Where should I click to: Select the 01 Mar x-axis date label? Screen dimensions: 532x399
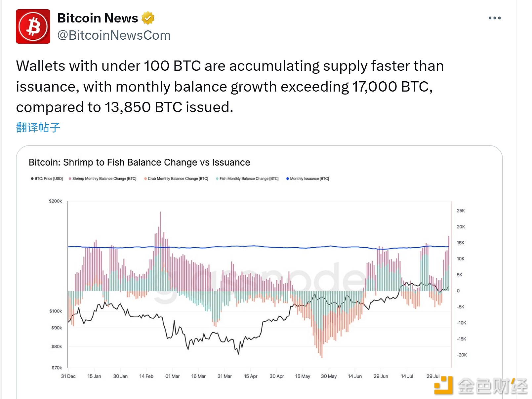pos(172,376)
